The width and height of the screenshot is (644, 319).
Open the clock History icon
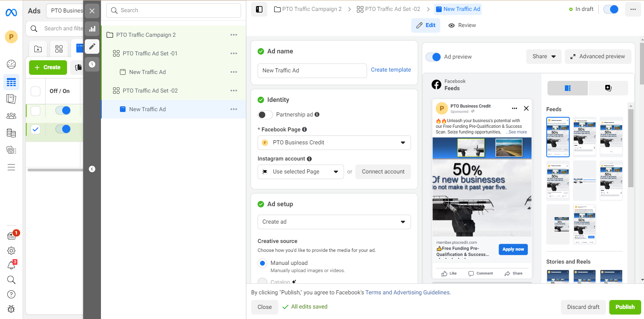pyautogui.click(x=92, y=64)
